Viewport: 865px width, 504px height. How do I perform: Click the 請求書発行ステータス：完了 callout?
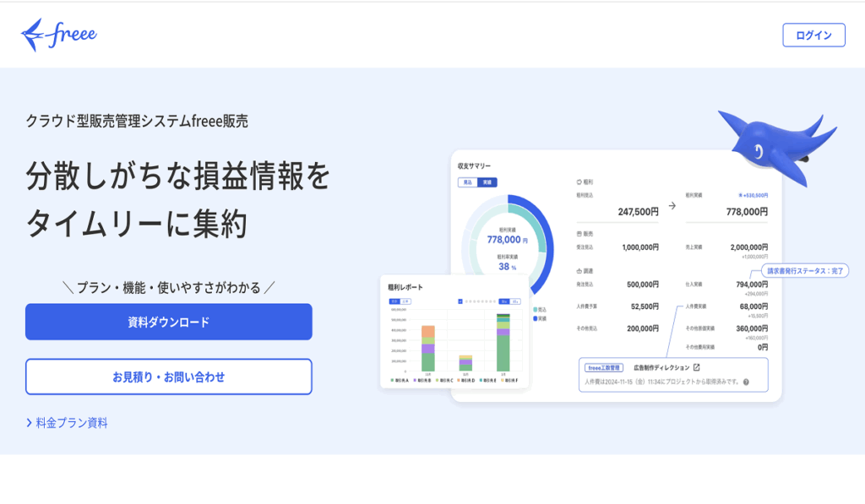805,271
